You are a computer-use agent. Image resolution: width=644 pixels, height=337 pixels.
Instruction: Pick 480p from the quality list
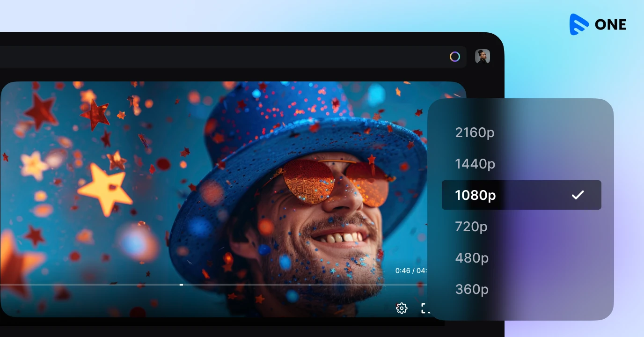pyautogui.click(x=472, y=258)
